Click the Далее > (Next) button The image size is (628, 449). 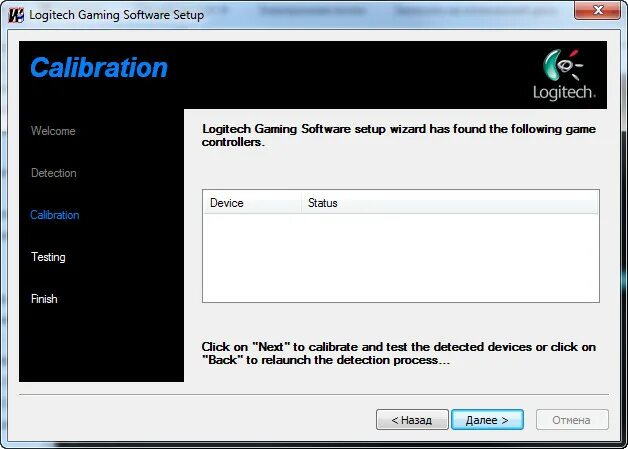[487, 419]
